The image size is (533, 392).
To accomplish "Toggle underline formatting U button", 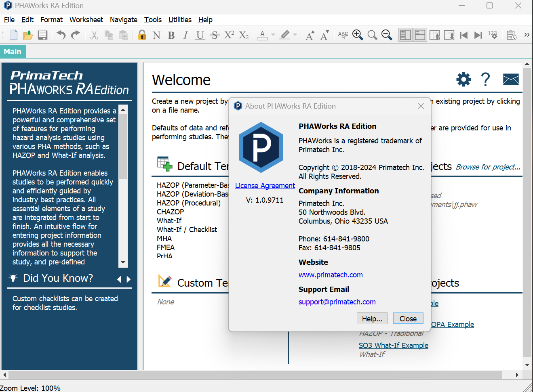I will tap(200, 35).
